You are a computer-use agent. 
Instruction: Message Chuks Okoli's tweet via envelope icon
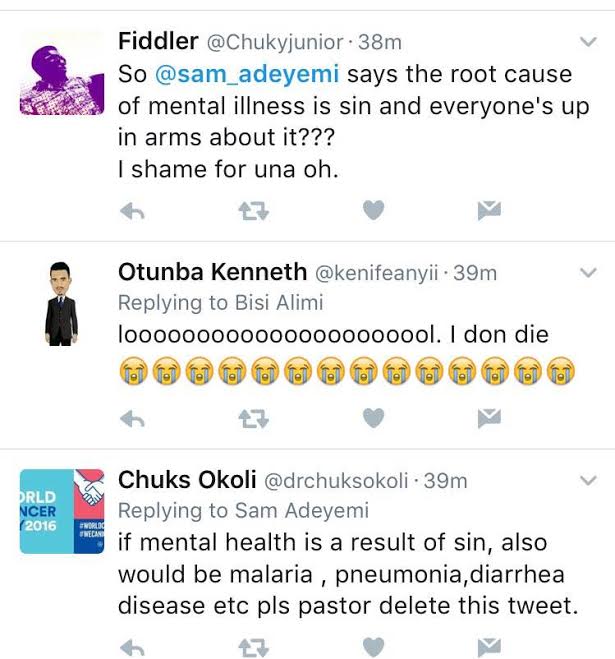[x=489, y=646]
